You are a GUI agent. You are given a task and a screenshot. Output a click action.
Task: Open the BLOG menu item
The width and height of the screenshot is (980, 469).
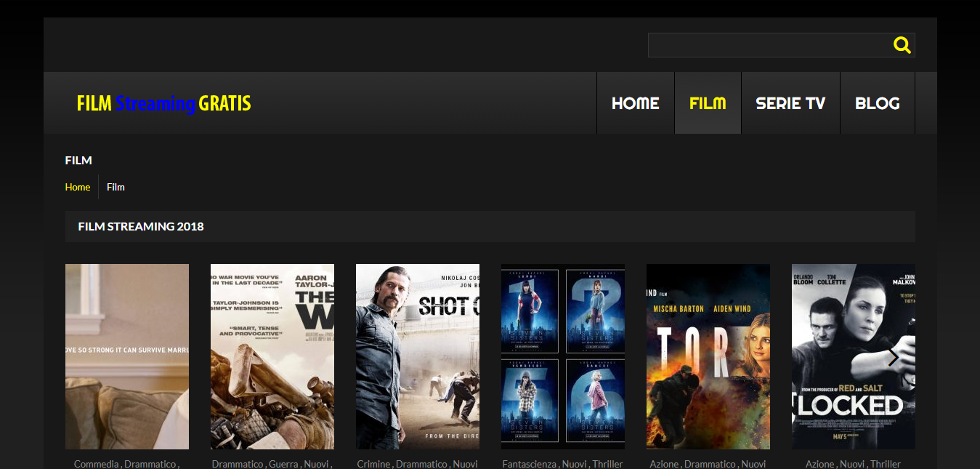878,103
